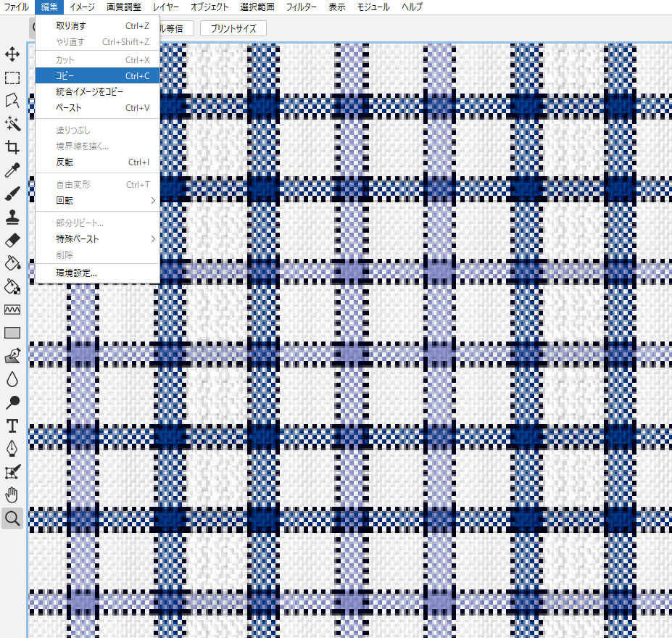
Task: Open the レイヤー menu
Action: click(166, 7)
